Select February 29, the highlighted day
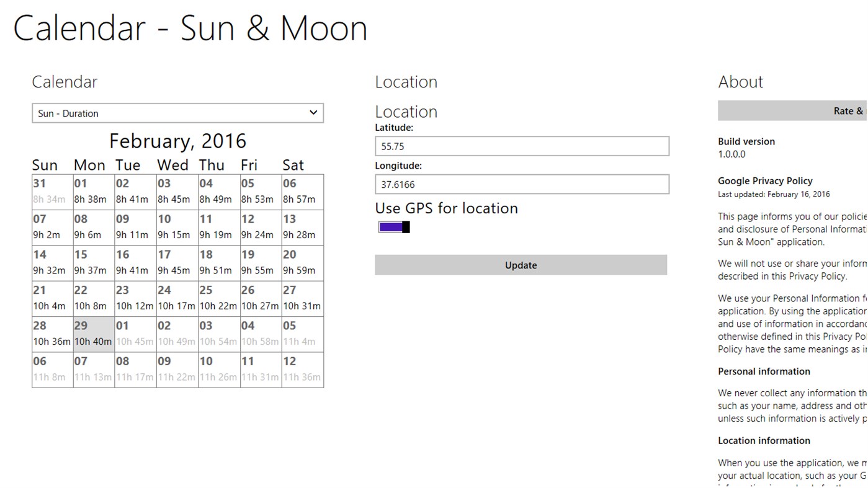This screenshot has height=488, width=868. pos(93,333)
